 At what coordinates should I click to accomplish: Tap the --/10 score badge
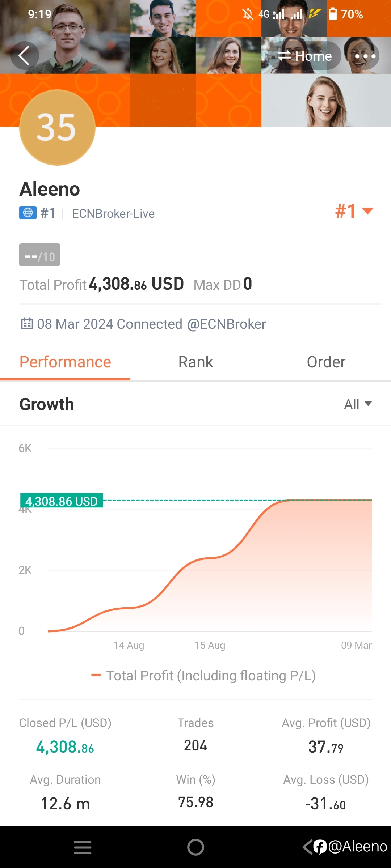(x=39, y=255)
